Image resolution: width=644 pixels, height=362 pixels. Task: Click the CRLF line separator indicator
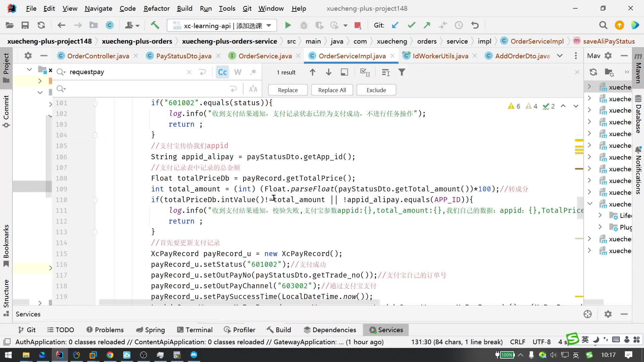pyautogui.click(x=518, y=342)
